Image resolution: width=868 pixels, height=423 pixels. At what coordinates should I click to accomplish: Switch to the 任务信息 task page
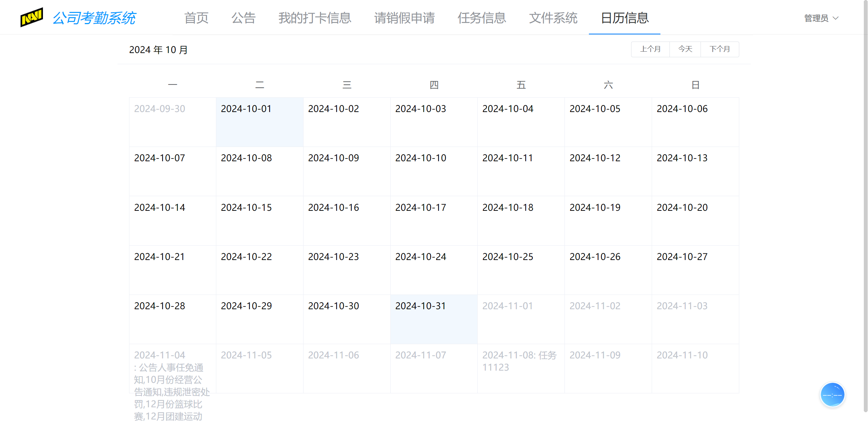coord(482,18)
